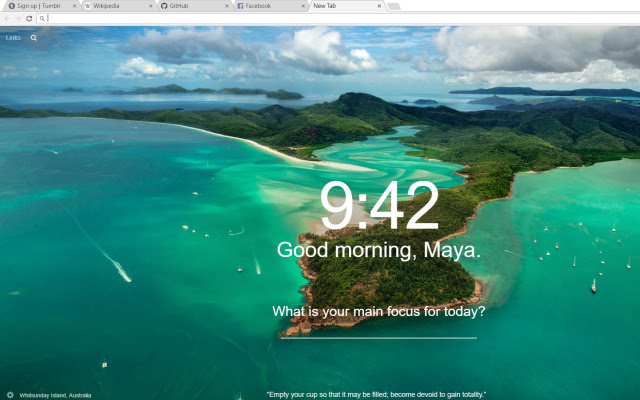Click the address bar search icon
The width and height of the screenshot is (640, 400).
click(42, 18)
